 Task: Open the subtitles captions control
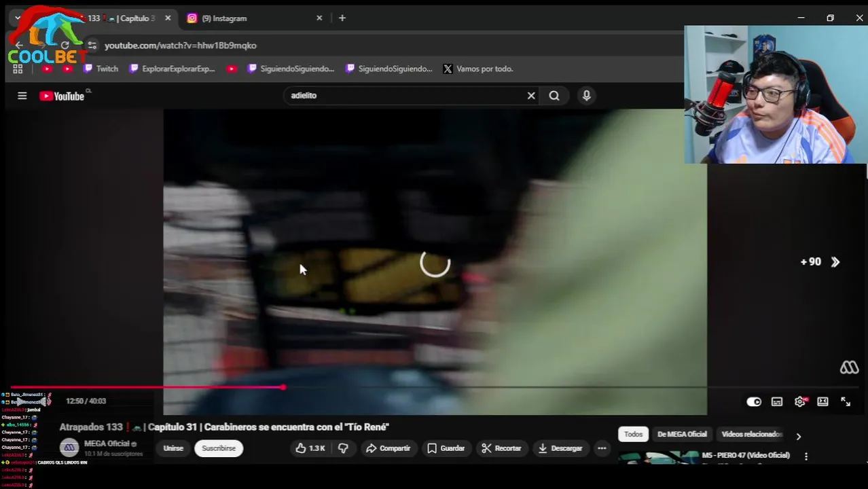pos(777,401)
